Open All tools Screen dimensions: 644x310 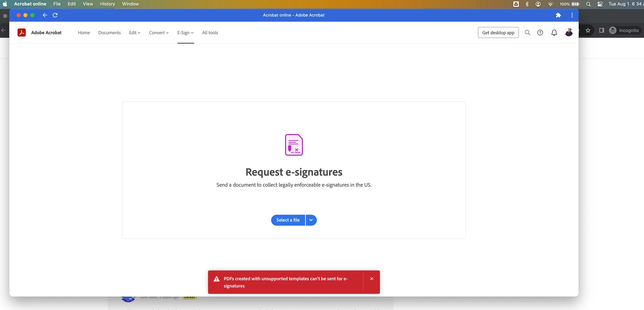pos(210,33)
